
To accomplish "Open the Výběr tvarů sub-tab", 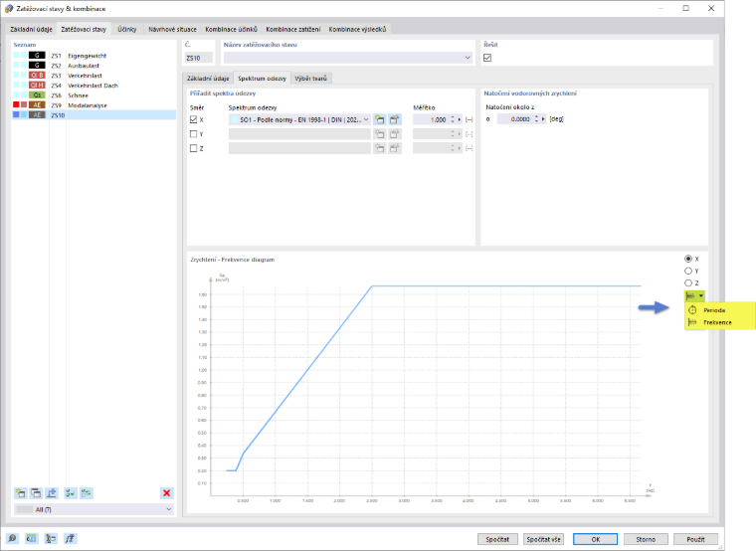I will pos(310,79).
